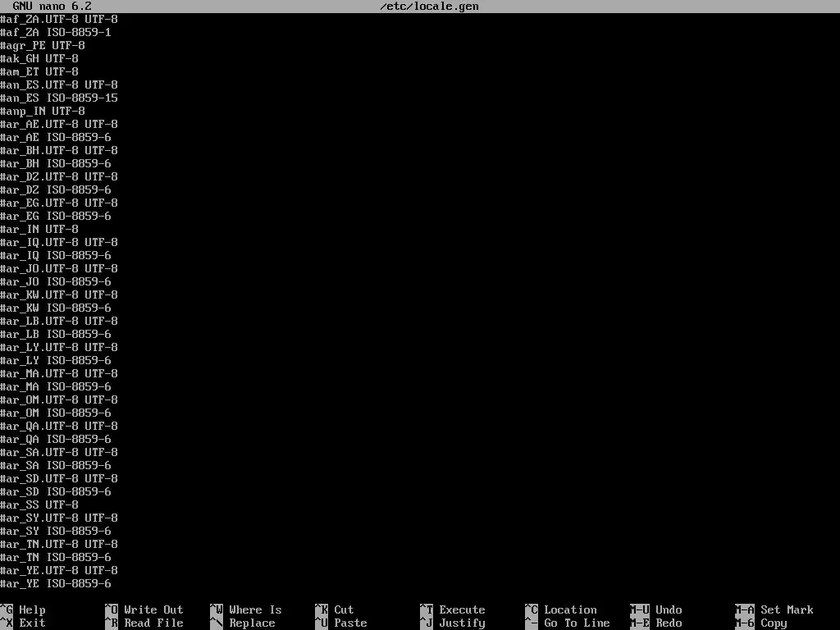
Task: Click the '#ar_EG.UTF-8 UTF-8' line
Action: [x=59, y=203]
